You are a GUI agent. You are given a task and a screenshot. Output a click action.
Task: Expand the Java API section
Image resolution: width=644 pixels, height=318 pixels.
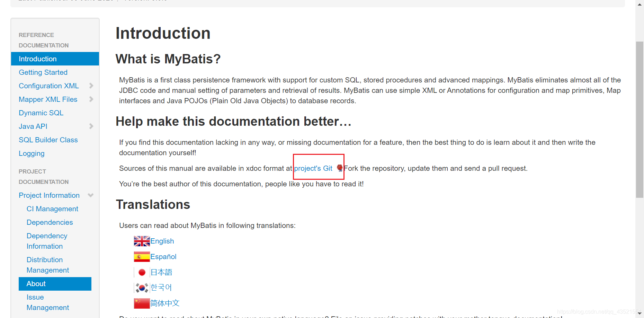(91, 126)
